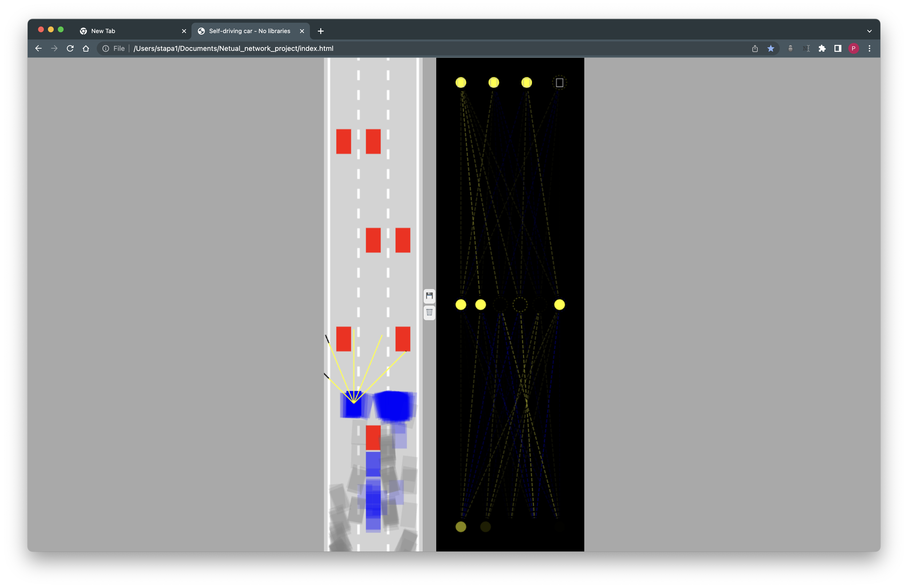This screenshot has height=588, width=908.
Task: Click the back navigation button
Action: [38, 48]
